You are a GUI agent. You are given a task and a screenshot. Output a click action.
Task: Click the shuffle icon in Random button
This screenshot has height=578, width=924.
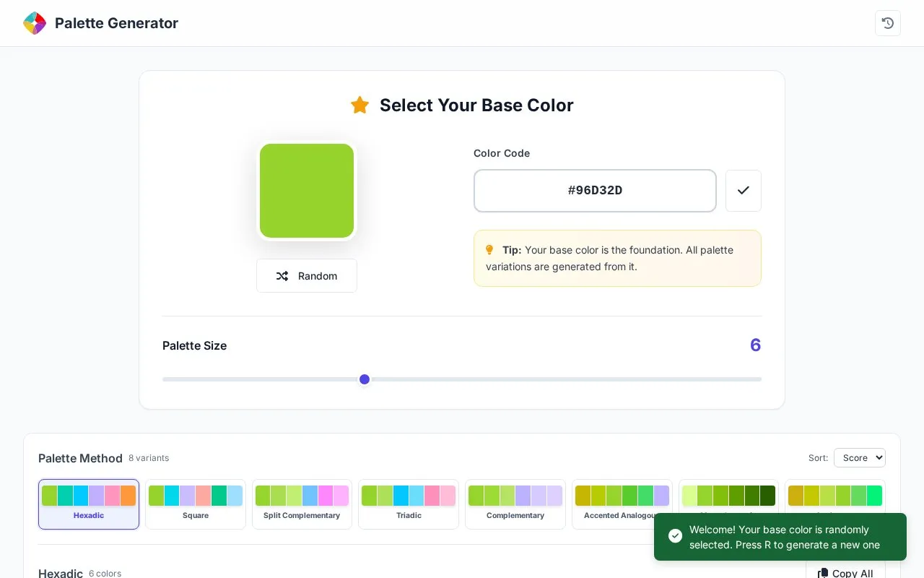[x=282, y=276]
